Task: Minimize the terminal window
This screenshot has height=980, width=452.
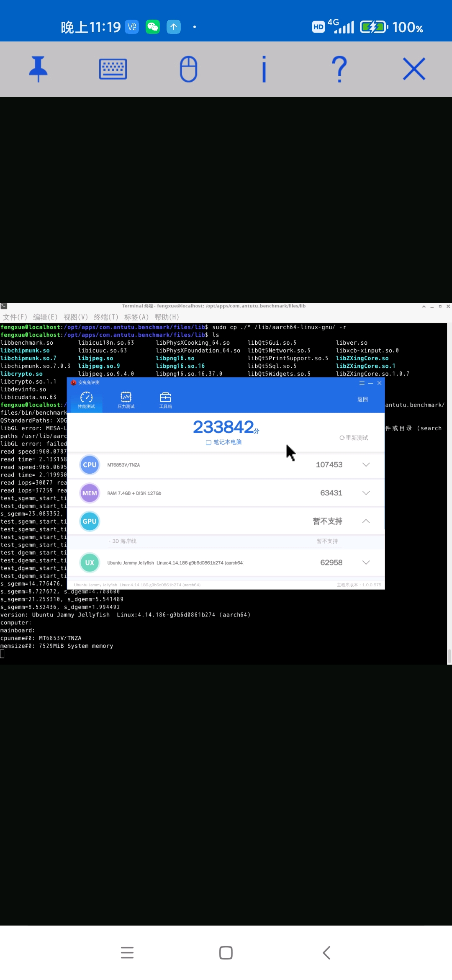Action: pos(432,306)
